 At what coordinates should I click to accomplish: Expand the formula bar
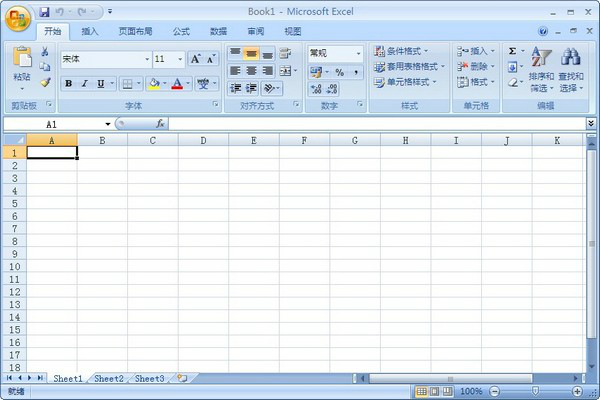[591, 123]
